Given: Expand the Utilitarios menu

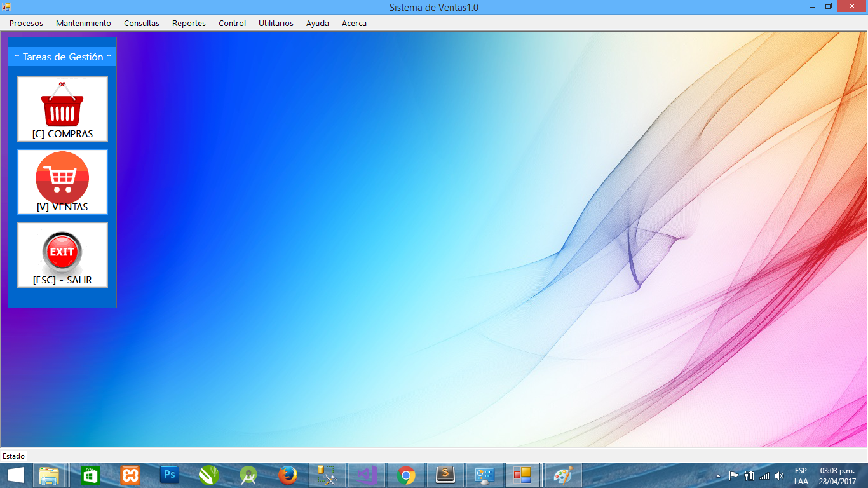Looking at the screenshot, I should coord(276,23).
